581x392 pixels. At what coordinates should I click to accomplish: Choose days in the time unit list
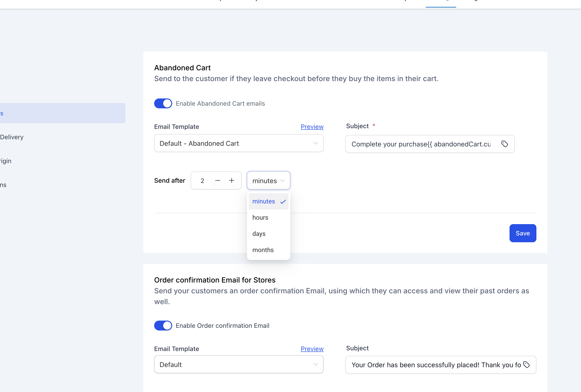tap(259, 234)
